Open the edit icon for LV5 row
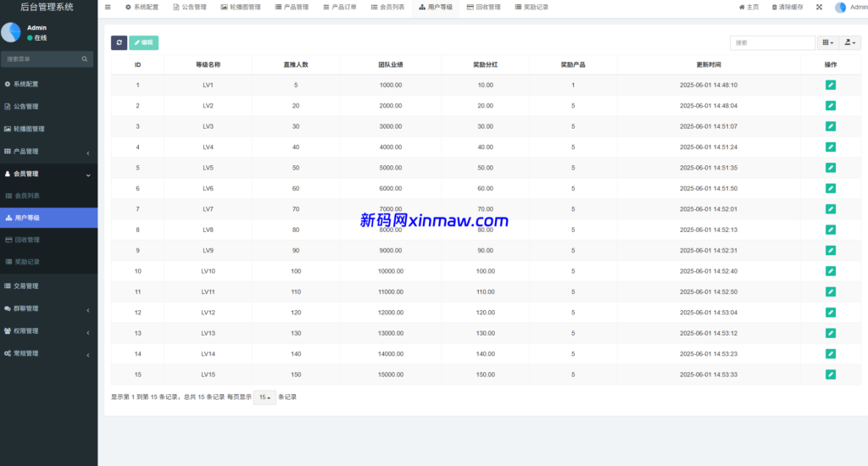Image resolution: width=868 pixels, height=466 pixels. (x=831, y=168)
